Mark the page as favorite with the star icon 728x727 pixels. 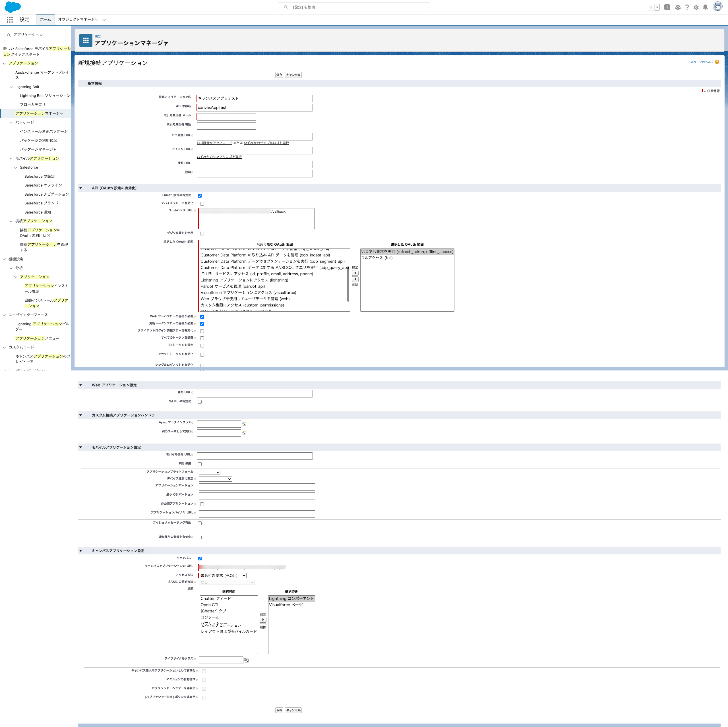[651, 7]
